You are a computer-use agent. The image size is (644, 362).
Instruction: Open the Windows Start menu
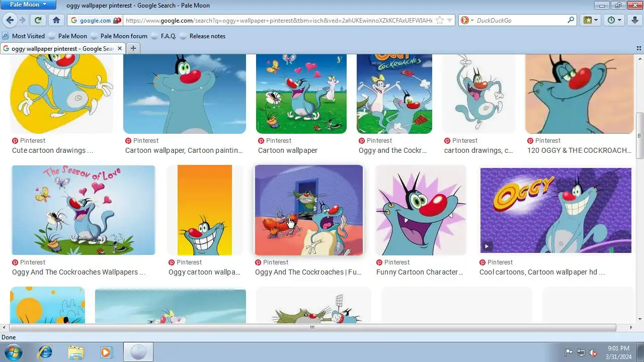pyautogui.click(x=13, y=352)
